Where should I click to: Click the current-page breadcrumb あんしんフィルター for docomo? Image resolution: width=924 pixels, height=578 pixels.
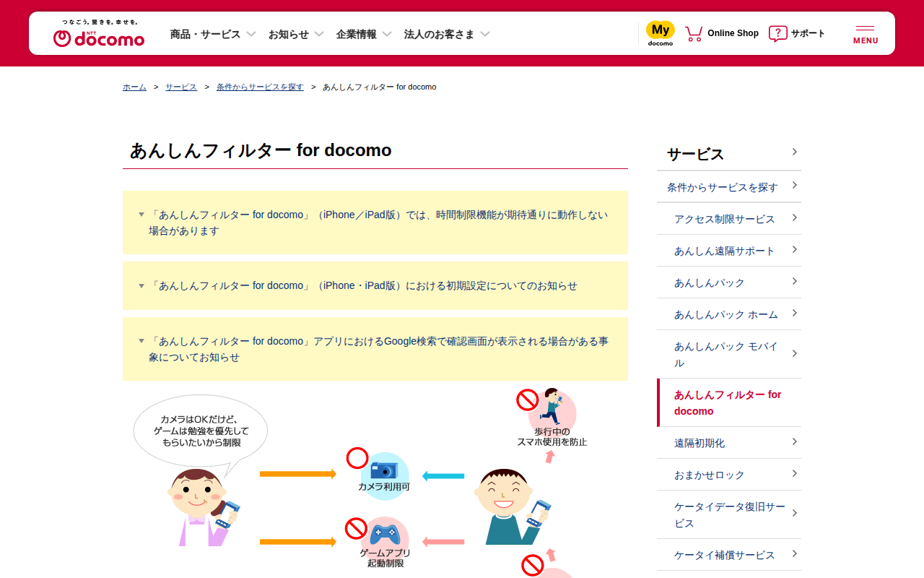[x=379, y=87]
